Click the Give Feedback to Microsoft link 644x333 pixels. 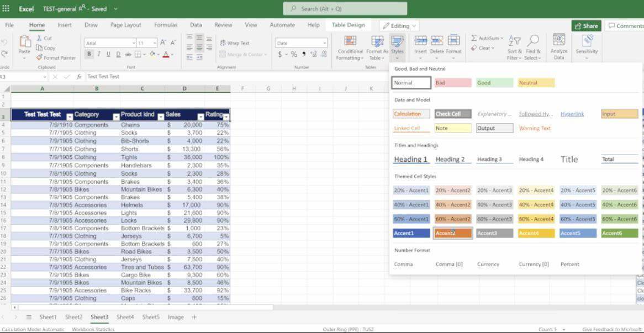pos(610,329)
